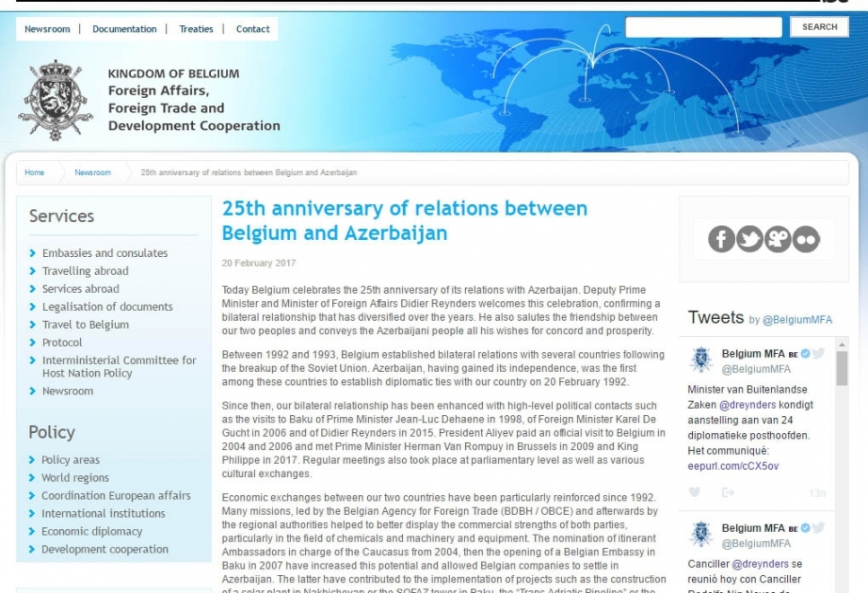Open the Flickr social icon
This screenshot has width=868, height=593.
[x=806, y=239]
